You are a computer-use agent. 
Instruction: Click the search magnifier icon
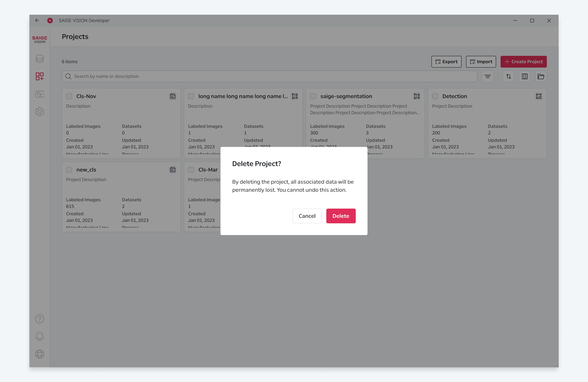click(x=68, y=77)
